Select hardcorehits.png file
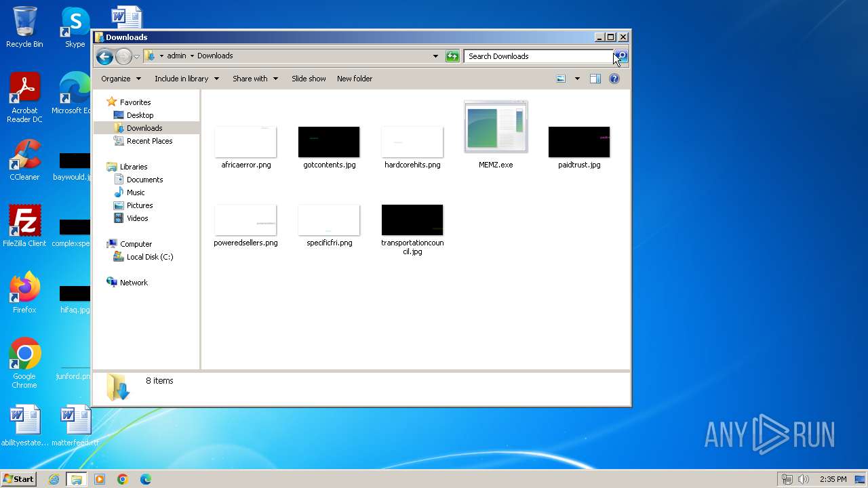The width and height of the screenshot is (868, 488). click(x=412, y=142)
